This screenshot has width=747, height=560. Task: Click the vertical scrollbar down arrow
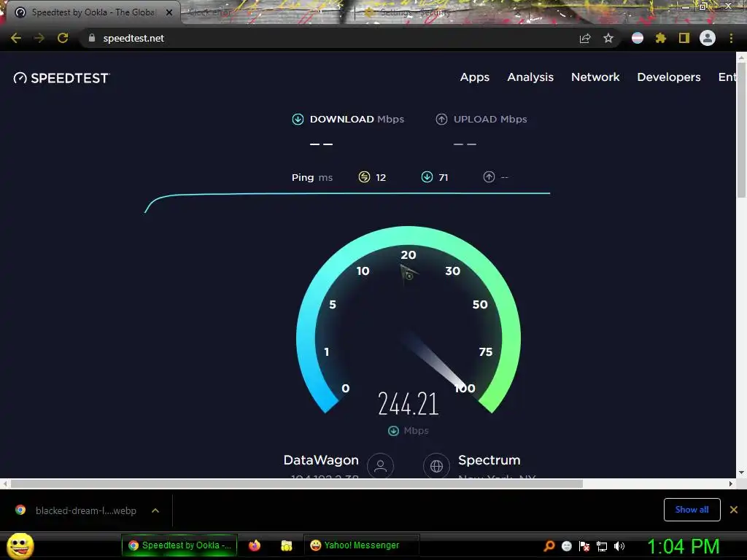[x=741, y=472]
